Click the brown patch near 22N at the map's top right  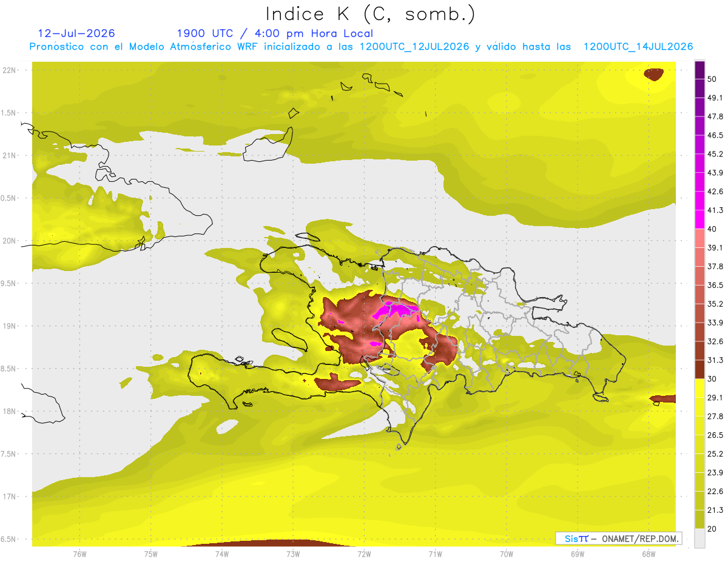click(653, 74)
